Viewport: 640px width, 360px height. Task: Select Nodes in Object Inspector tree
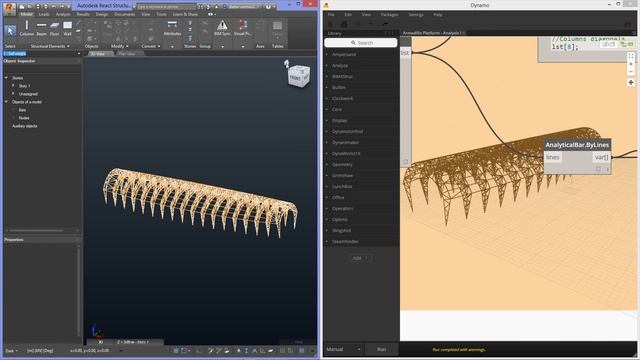click(24, 118)
